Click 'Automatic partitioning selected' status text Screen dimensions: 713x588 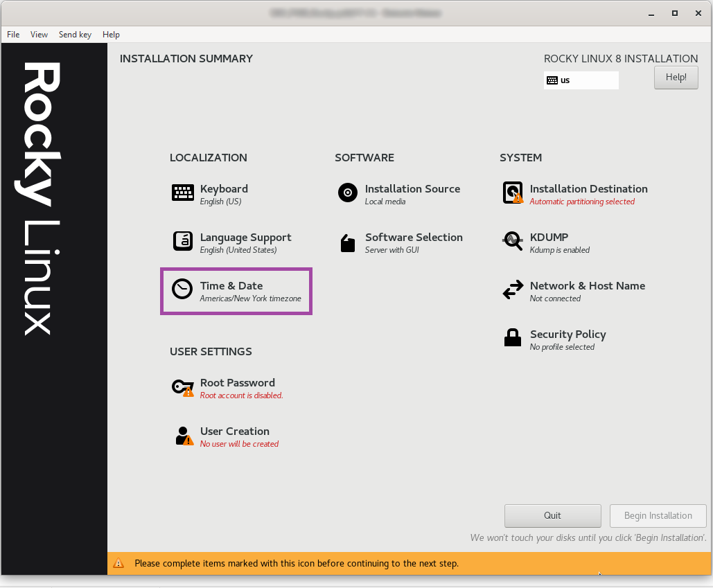click(582, 202)
